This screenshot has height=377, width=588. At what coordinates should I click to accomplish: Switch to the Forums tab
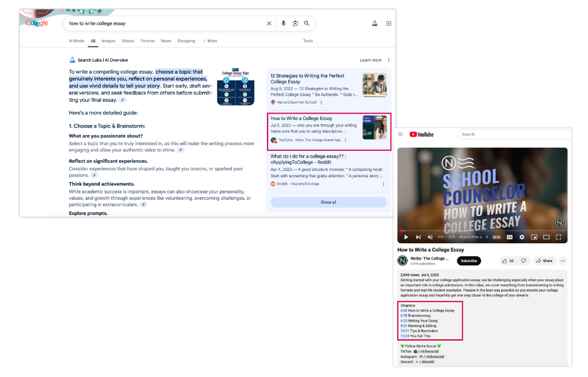pyautogui.click(x=148, y=41)
